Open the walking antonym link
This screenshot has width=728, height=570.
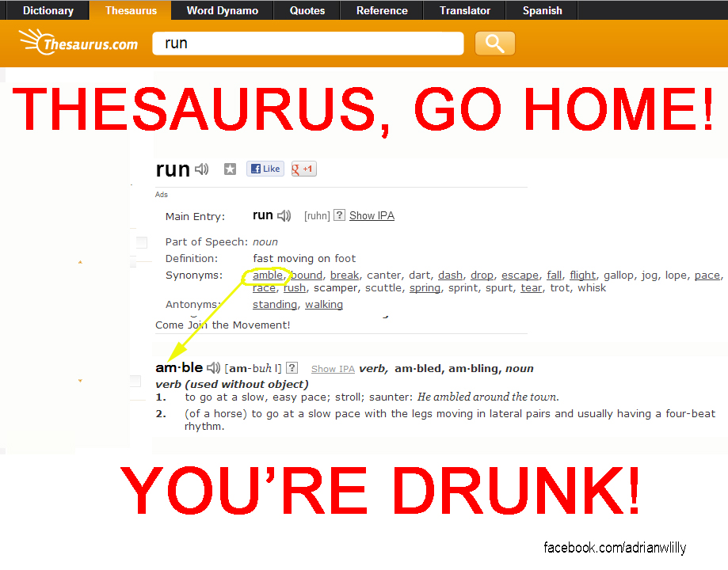coord(323,304)
